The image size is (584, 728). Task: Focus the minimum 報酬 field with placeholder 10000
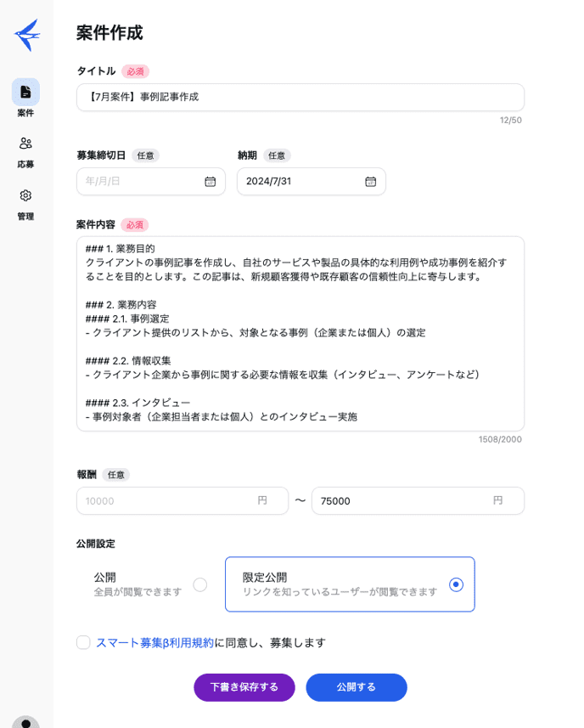pyautogui.click(x=182, y=500)
